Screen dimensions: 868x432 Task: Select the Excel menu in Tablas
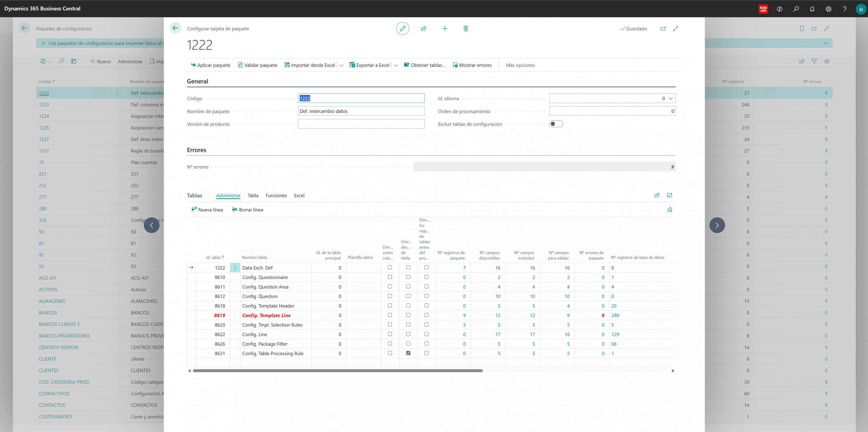tap(299, 195)
